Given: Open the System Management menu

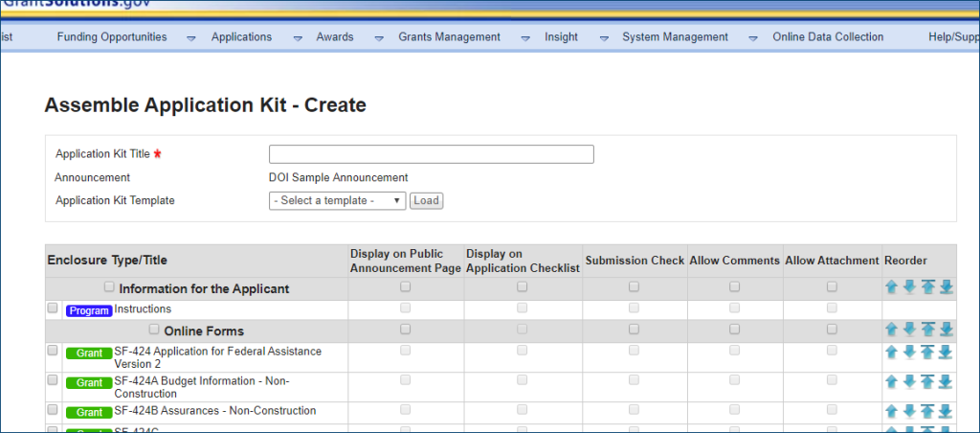Looking at the screenshot, I should click(x=675, y=37).
